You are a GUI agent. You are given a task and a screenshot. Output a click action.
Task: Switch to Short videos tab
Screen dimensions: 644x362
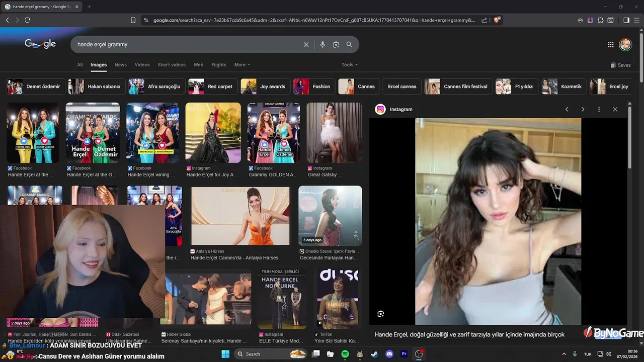pyautogui.click(x=172, y=65)
